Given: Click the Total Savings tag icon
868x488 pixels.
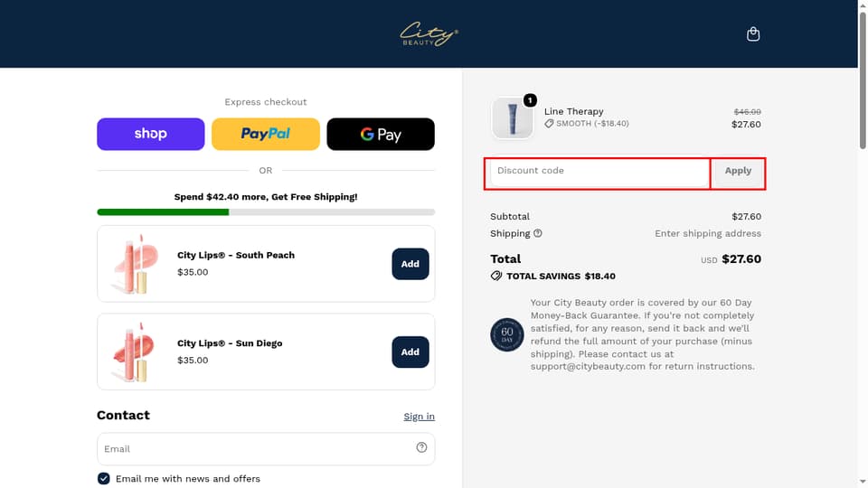Looking at the screenshot, I should 496,277.
